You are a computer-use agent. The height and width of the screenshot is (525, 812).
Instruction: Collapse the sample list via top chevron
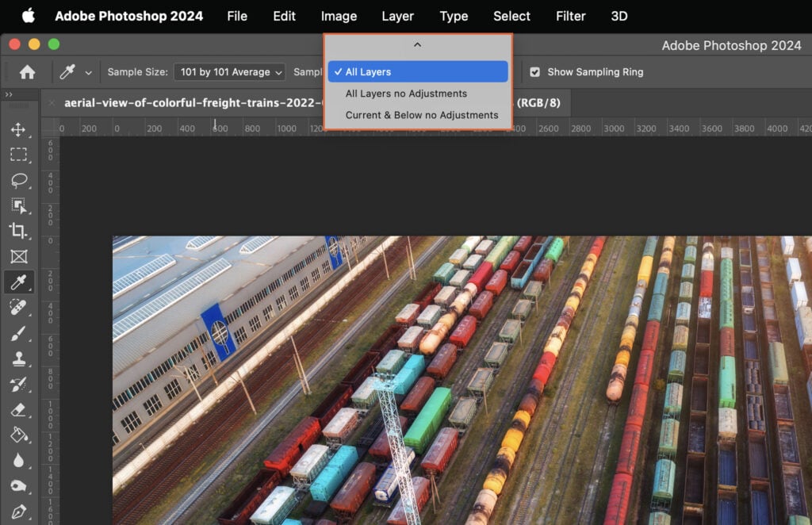coord(417,45)
